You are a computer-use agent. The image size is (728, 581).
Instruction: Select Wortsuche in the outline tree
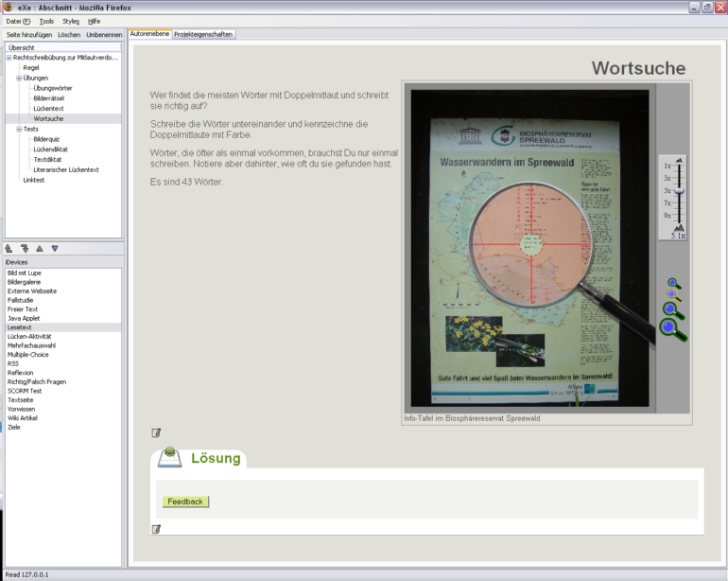click(x=48, y=119)
